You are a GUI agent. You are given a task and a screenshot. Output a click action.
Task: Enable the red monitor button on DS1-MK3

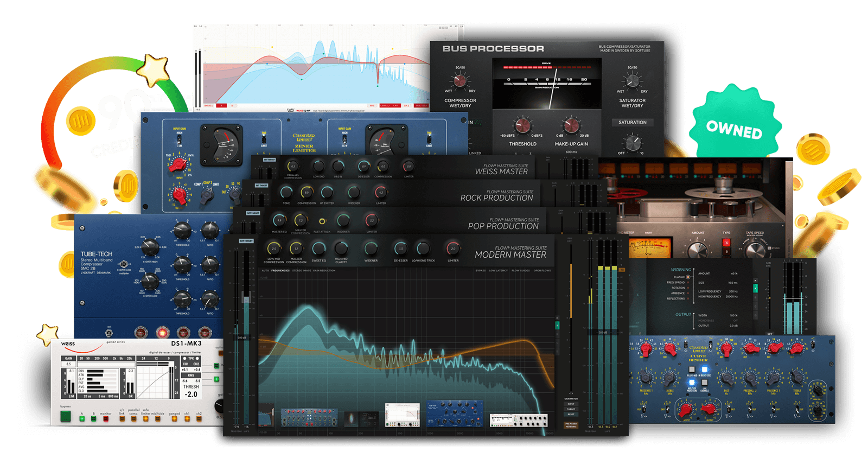[x=106, y=418]
